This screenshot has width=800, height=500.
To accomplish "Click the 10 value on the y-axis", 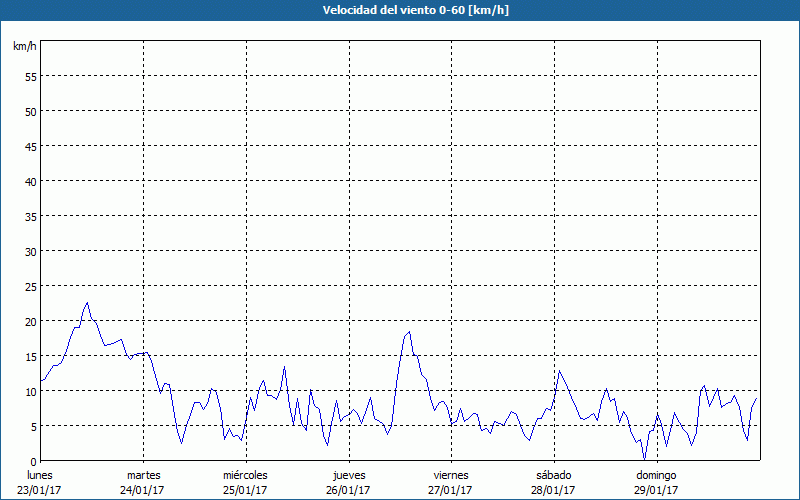I will point(30,391).
